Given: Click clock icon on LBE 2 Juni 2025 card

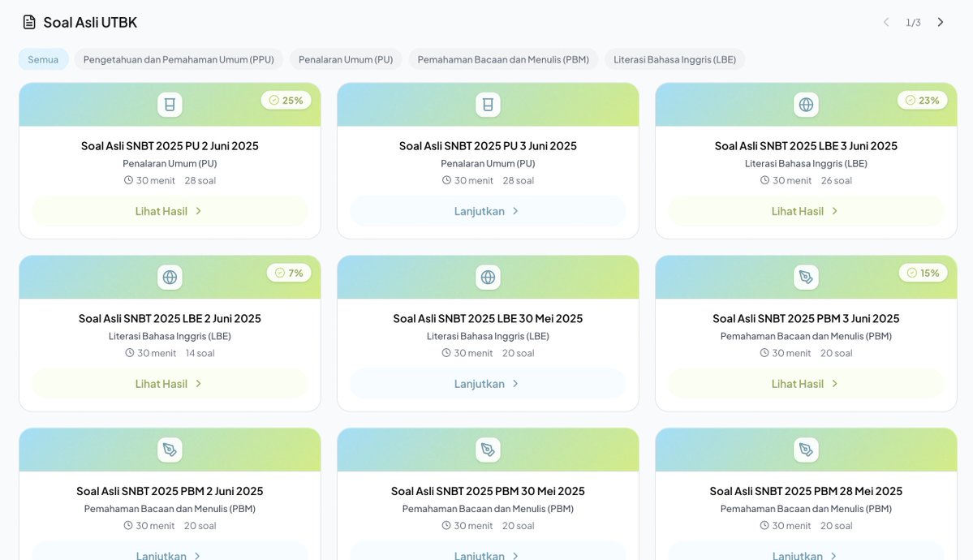Looking at the screenshot, I should point(130,353).
